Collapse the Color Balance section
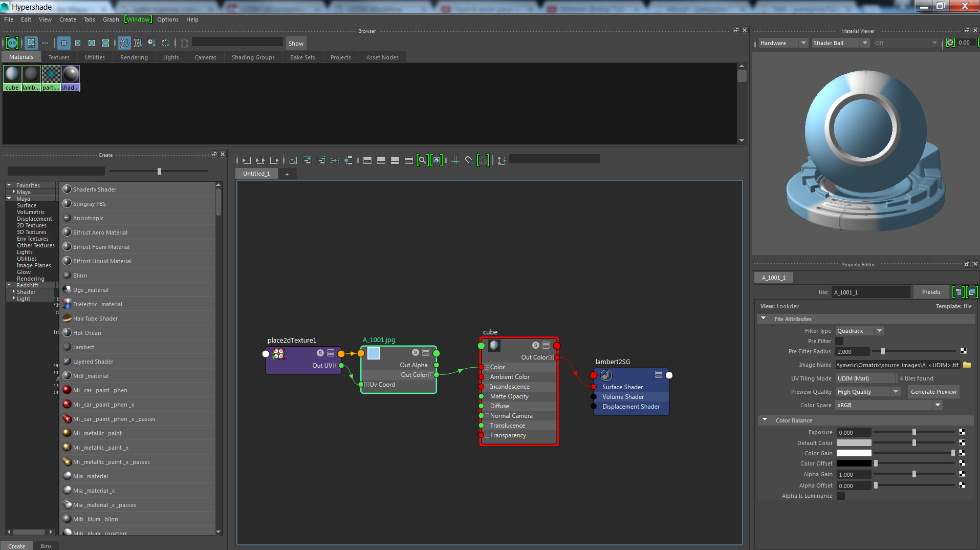 coord(765,420)
